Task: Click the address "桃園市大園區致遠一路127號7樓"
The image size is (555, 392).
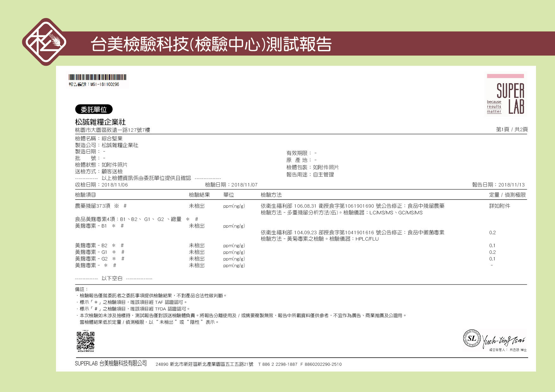Action: pos(112,130)
